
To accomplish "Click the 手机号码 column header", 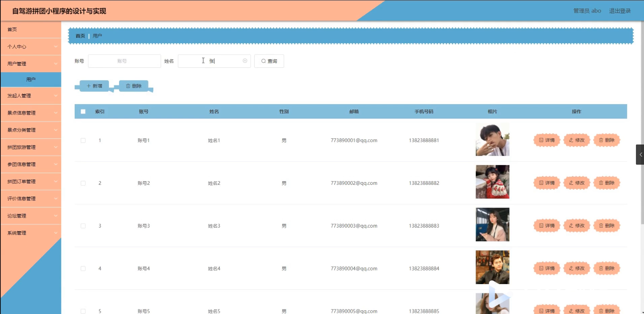I will click(x=424, y=112).
